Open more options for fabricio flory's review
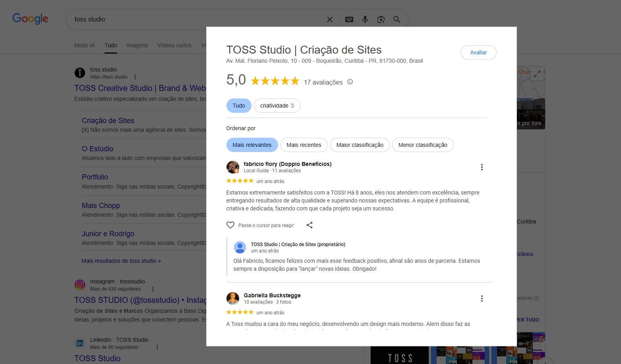The width and height of the screenshot is (621, 364). [x=482, y=167]
